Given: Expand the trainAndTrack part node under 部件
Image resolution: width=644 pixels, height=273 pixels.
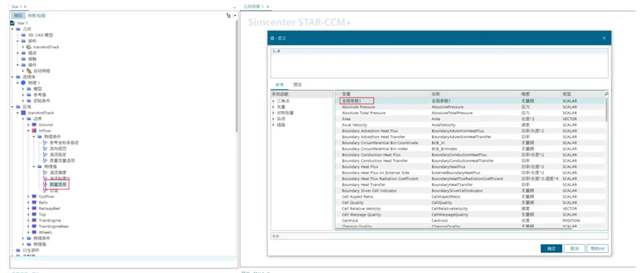Looking at the screenshot, I should click(x=23, y=47).
